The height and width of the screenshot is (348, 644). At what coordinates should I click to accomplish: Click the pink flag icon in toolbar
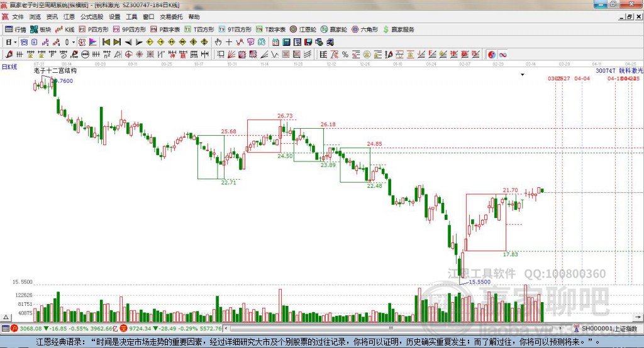(x=93, y=42)
